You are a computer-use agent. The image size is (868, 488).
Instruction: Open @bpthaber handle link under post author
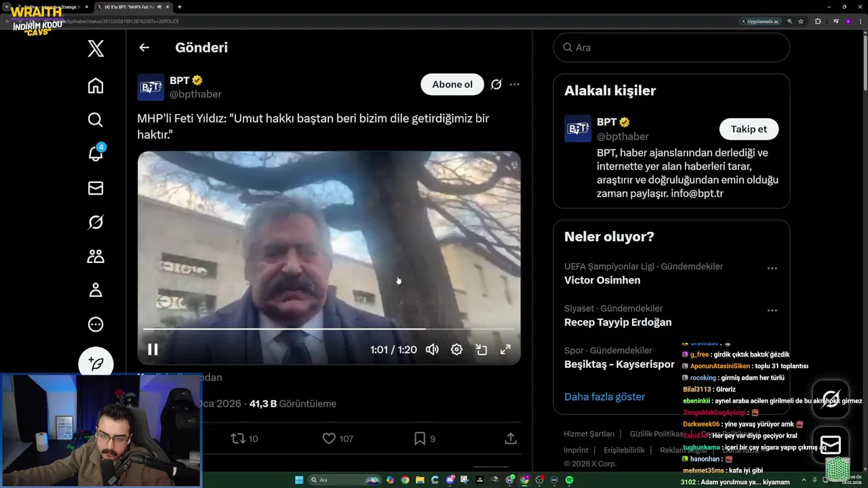click(195, 94)
